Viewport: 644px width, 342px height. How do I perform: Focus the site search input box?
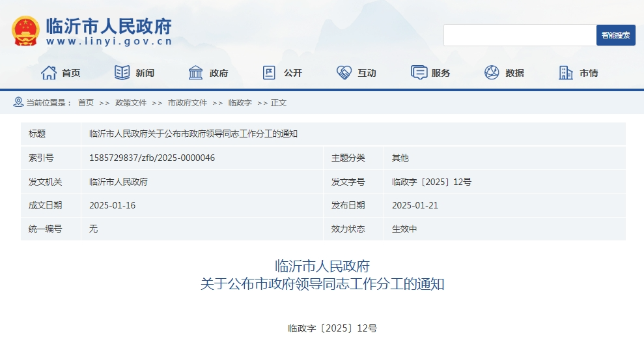pyautogui.click(x=520, y=35)
